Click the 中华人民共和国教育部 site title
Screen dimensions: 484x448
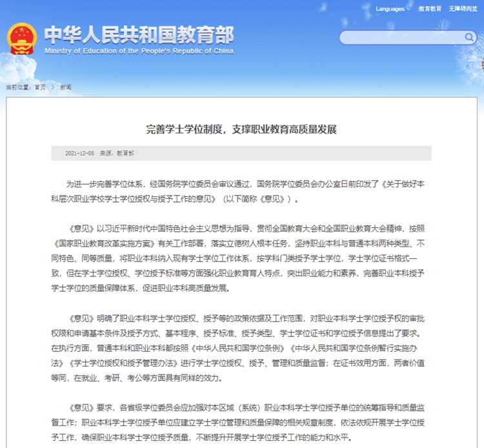(139, 35)
